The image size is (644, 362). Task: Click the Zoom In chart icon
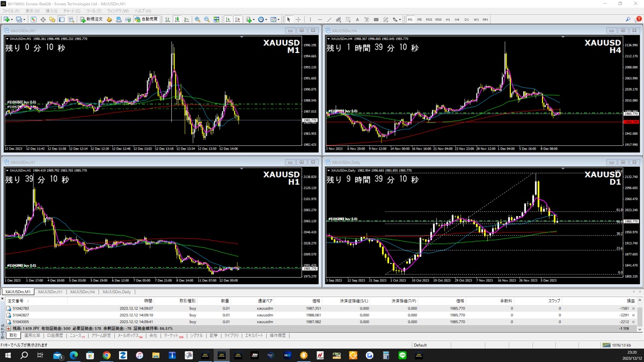(196, 19)
